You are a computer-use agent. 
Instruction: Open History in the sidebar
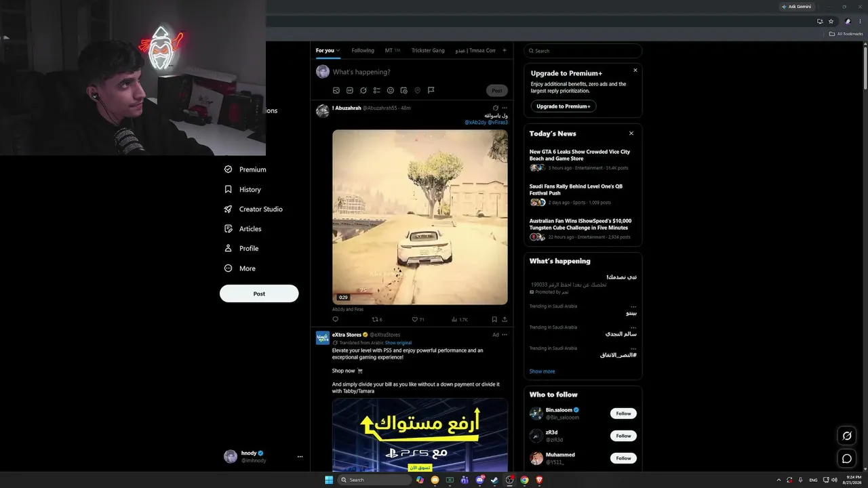[243, 189]
